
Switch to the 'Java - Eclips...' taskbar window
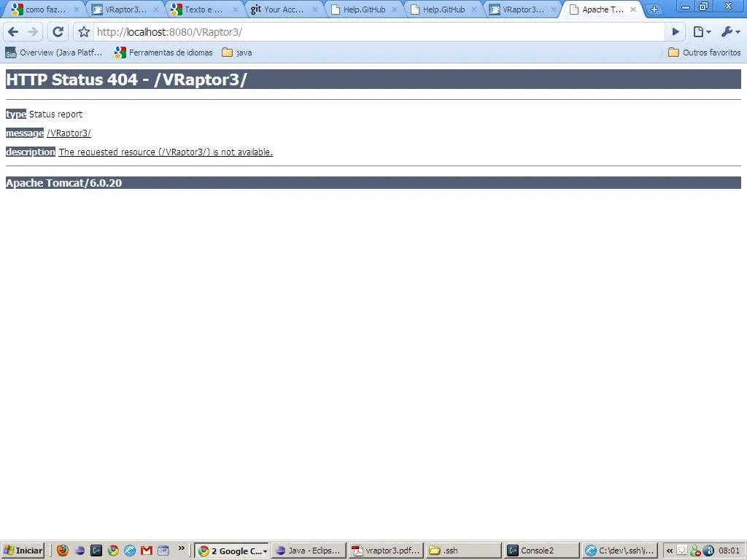point(309,551)
